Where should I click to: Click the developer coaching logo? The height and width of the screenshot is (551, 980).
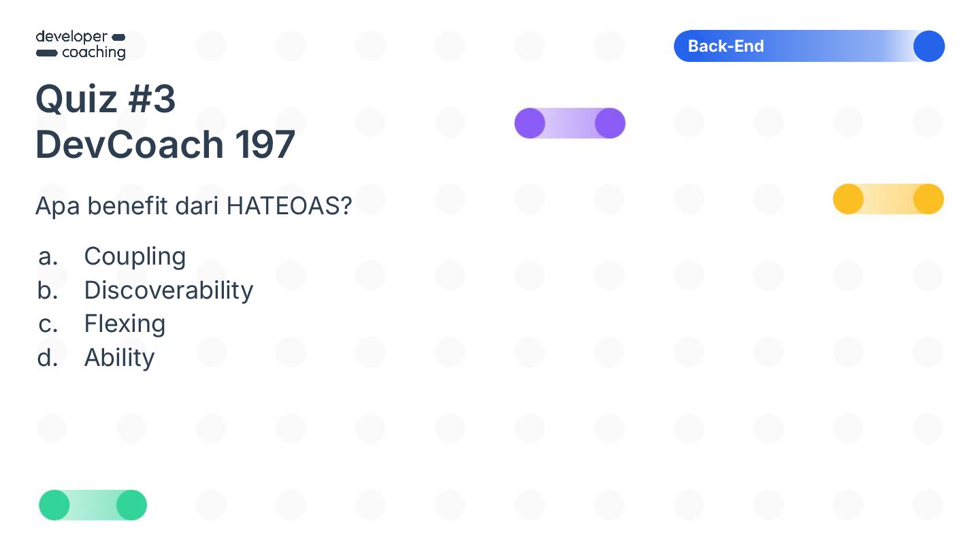[x=80, y=45]
